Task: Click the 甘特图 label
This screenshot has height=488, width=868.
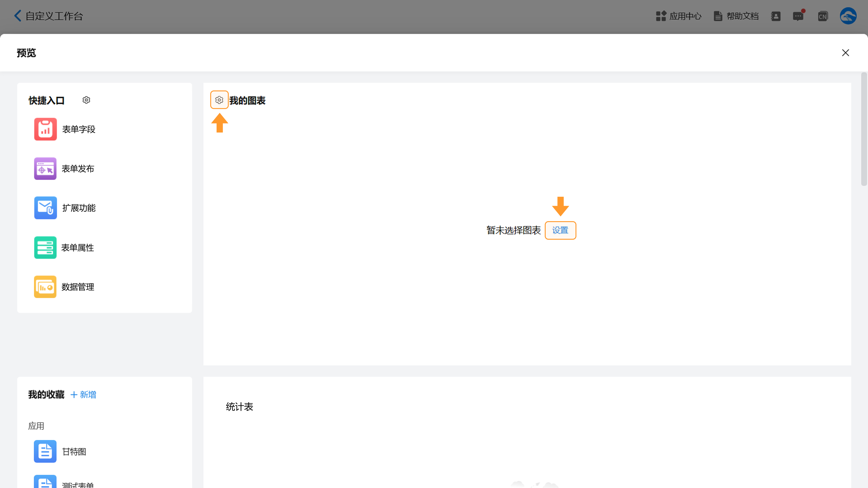Action: click(x=74, y=452)
